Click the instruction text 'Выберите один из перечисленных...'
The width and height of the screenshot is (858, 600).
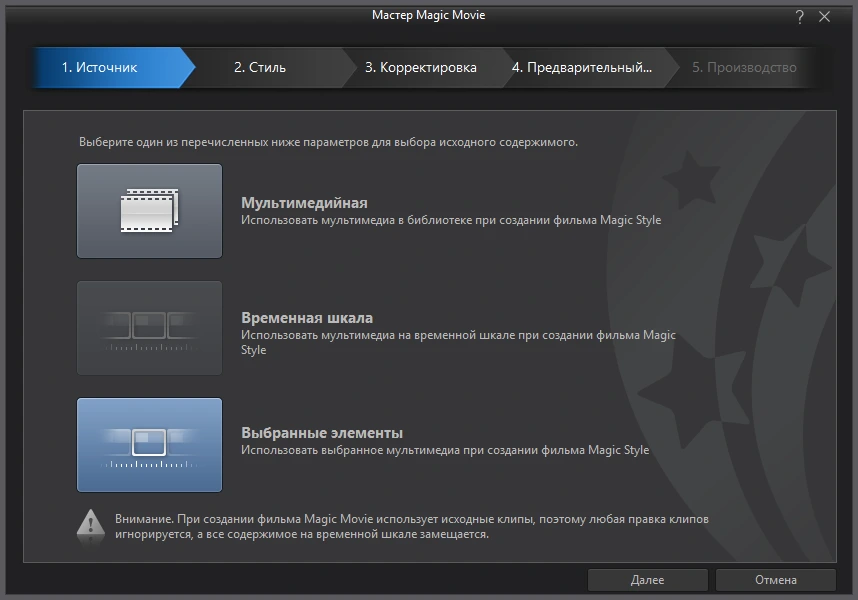[328, 142]
